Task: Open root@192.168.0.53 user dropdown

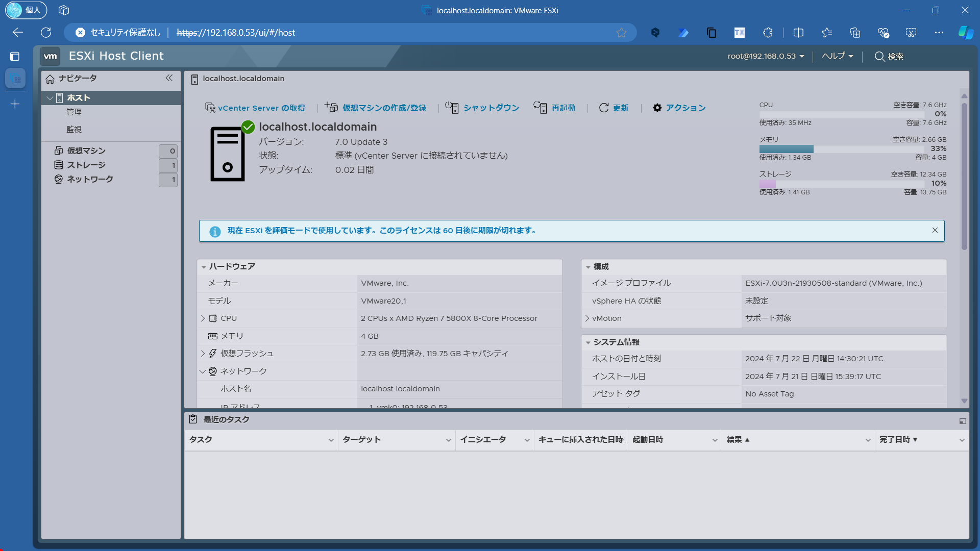Action: pos(766,56)
